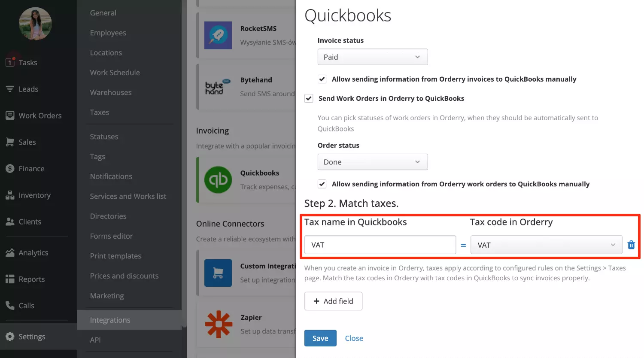Click the Bytehand integration title
The height and width of the screenshot is (358, 644).
coord(256,80)
